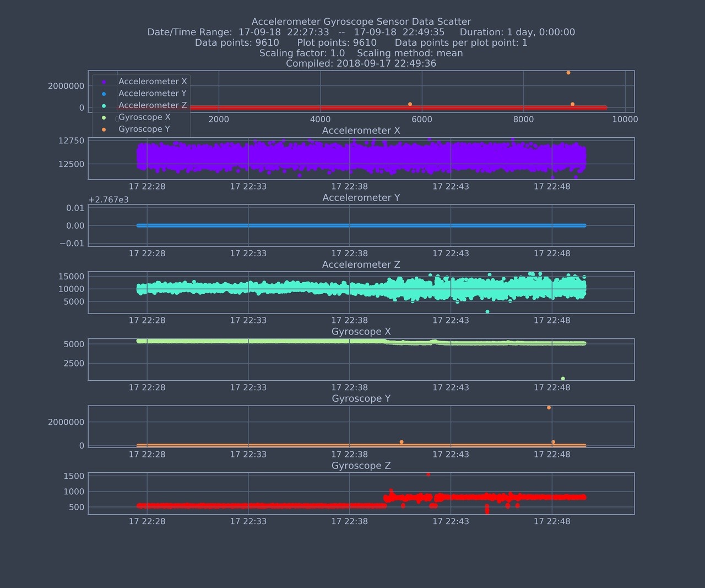Click the '2500' tick of the Gyroscope X plot
This screenshot has width=705, height=588.
[74, 364]
